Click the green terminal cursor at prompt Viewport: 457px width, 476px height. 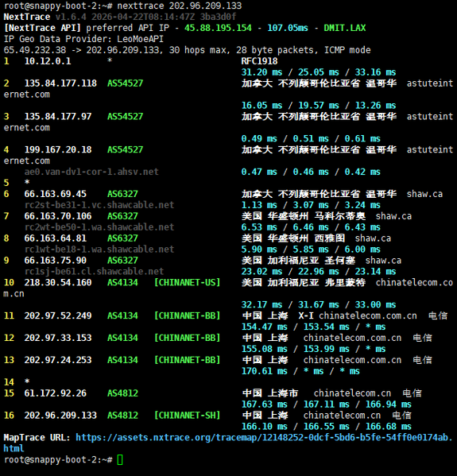tap(120, 459)
